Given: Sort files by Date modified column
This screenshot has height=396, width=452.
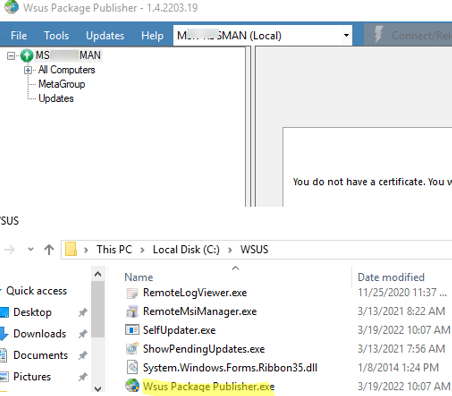Looking at the screenshot, I should pyautogui.click(x=391, y=277).
